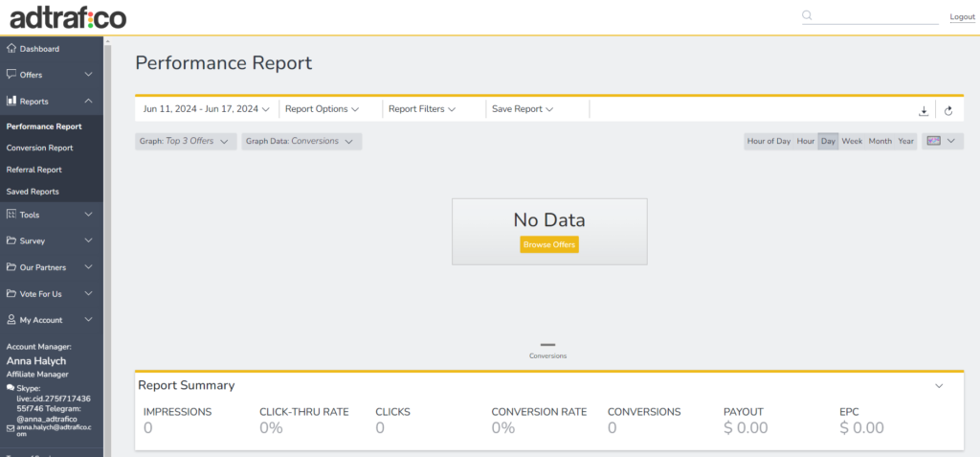Click the anna.halych@adtrafico.com email link
The image size is (980, 457).
[54, 429]
